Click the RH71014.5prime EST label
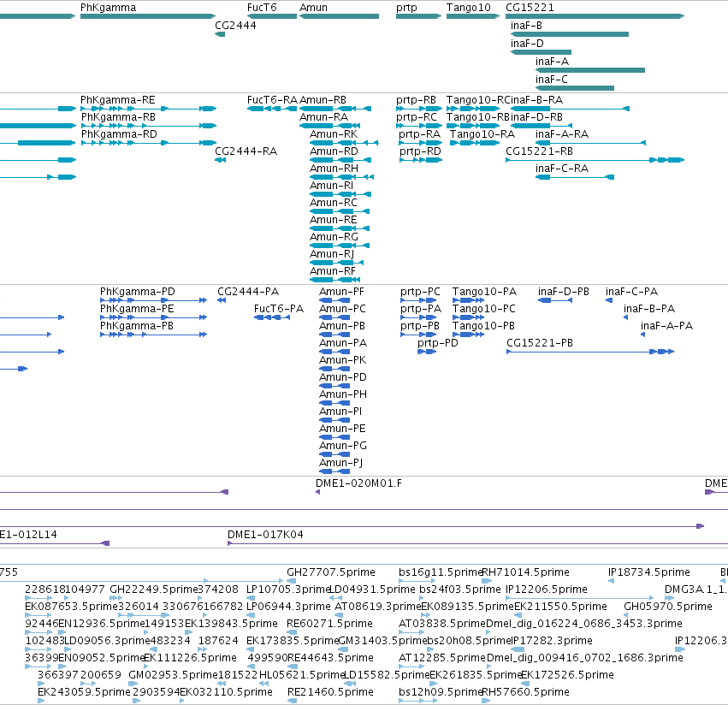728x705 pixels. (526, 572)
